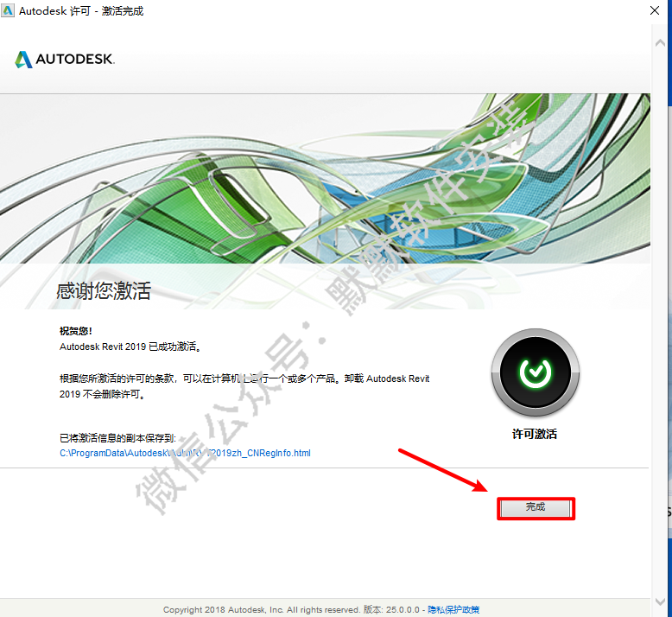Click the scrollbar down arrow

(661, 601)
